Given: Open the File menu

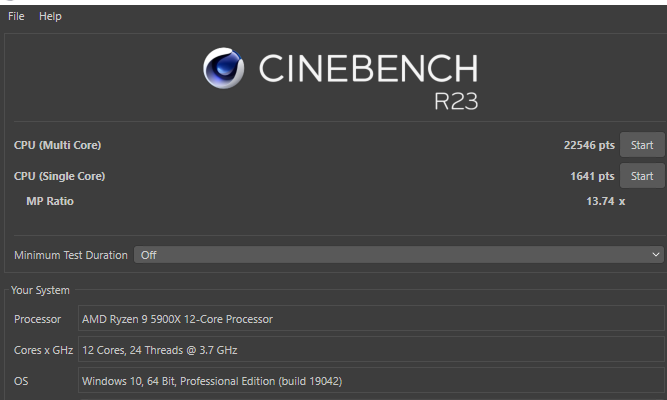Looking at the screenshot, I should coord(16,16).
